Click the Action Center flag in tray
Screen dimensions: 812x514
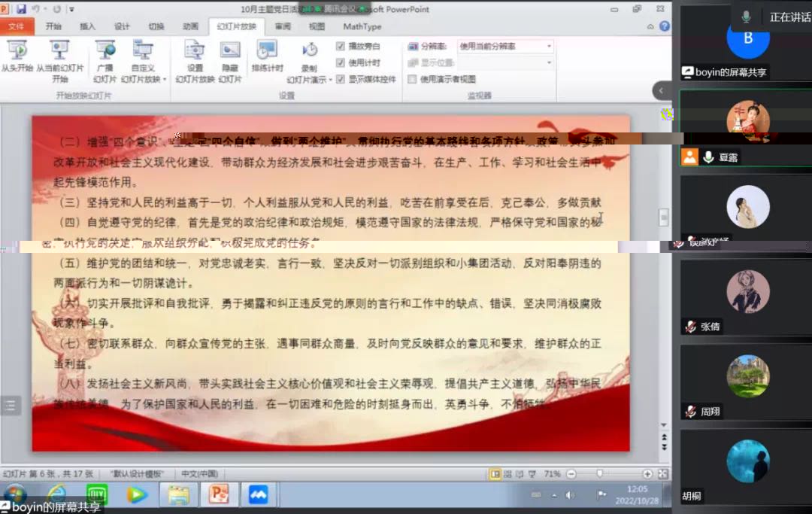(x=601, y=495)
